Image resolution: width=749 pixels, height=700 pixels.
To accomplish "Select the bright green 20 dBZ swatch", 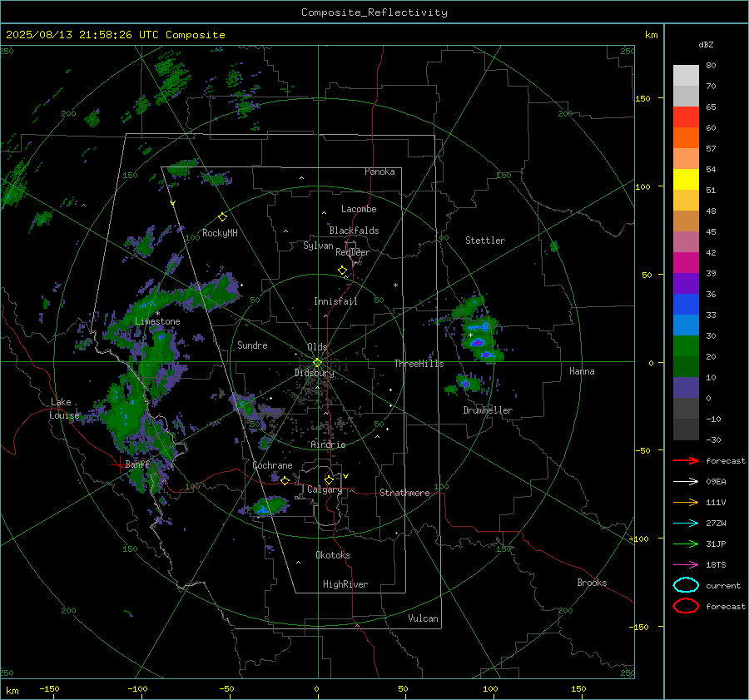I will (x=686, y=345).
